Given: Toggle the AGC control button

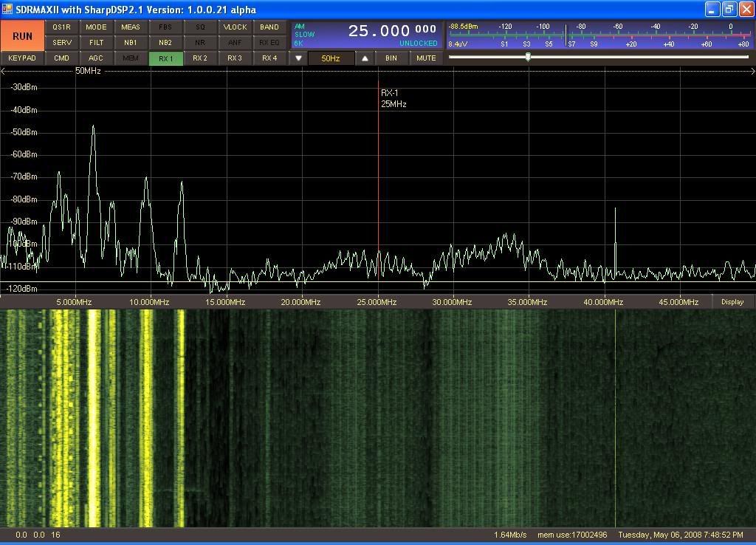Looking at the screenshot, I should [96, 58].
